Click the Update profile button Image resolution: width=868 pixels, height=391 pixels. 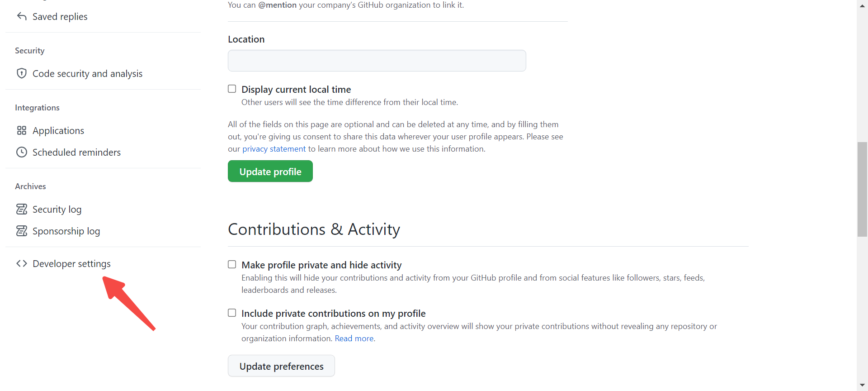coord(270,171)
